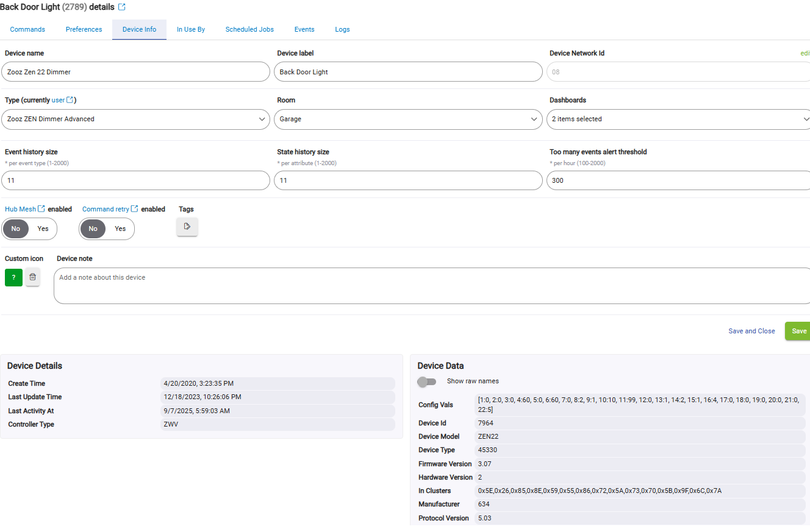This screenshot has width=810, height=532.
Task: Click the Last Activity At value 9/7/2025
Action: pos(278,411)
